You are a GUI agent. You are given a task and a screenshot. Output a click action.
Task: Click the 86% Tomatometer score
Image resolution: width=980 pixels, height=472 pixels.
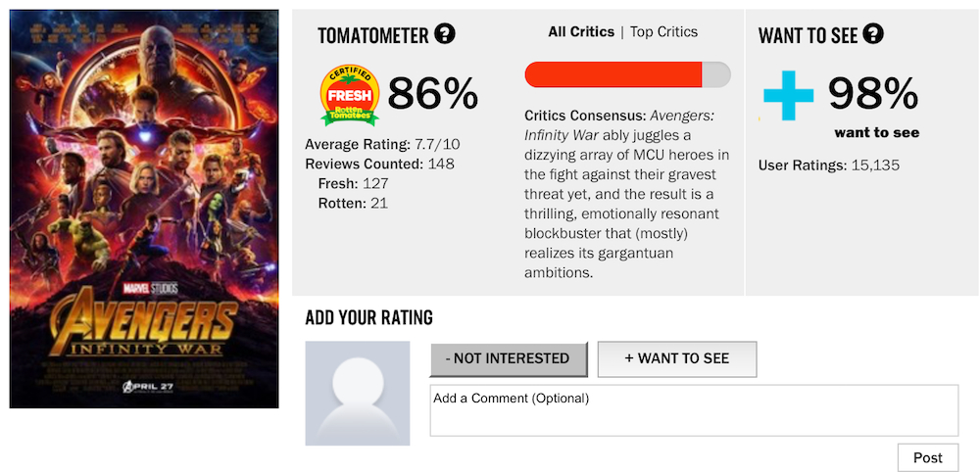coord(432,95)
